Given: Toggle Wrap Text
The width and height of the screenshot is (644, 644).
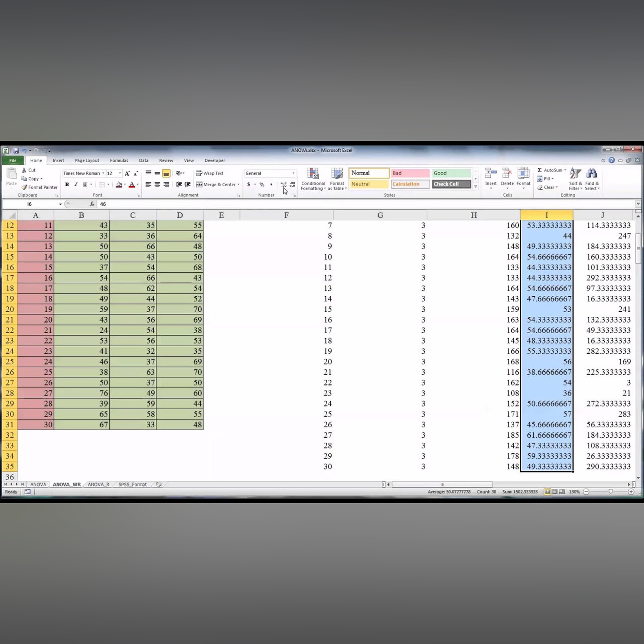Looking at the screenshot, I should (210, 173).
